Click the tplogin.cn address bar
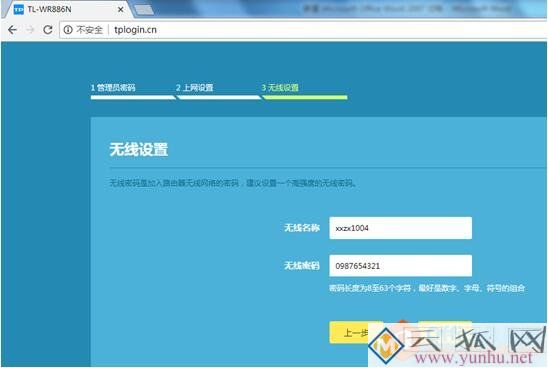Screen dimensions: 548x368 [304, 30]
